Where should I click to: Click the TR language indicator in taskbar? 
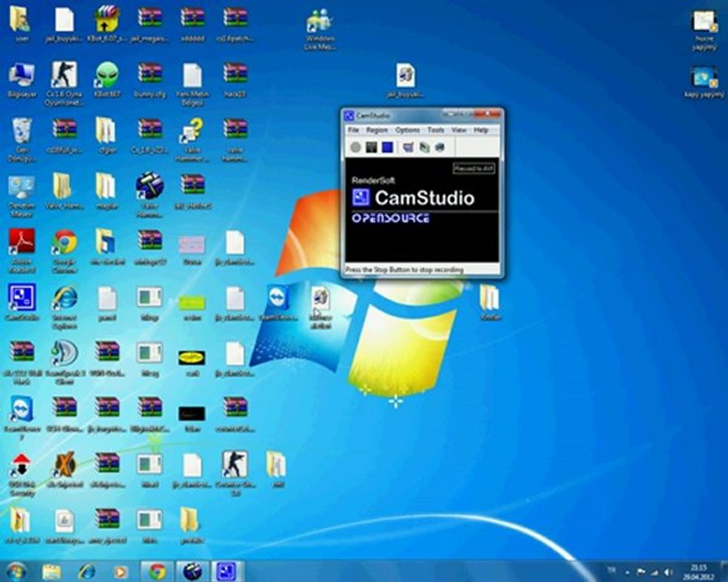coord(612,570)
